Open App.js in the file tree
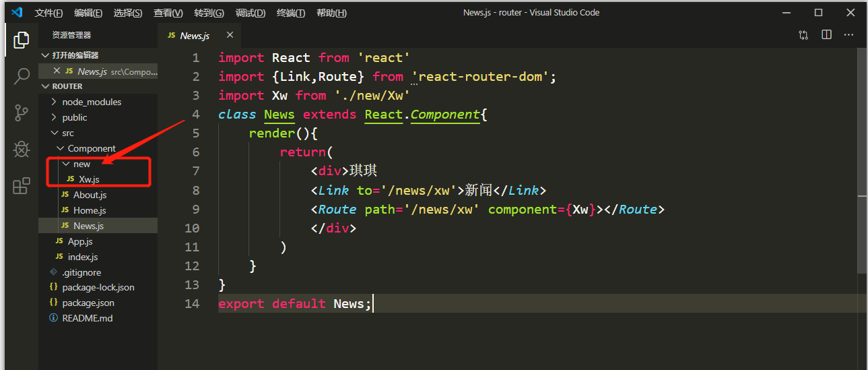 pos(98,241)
